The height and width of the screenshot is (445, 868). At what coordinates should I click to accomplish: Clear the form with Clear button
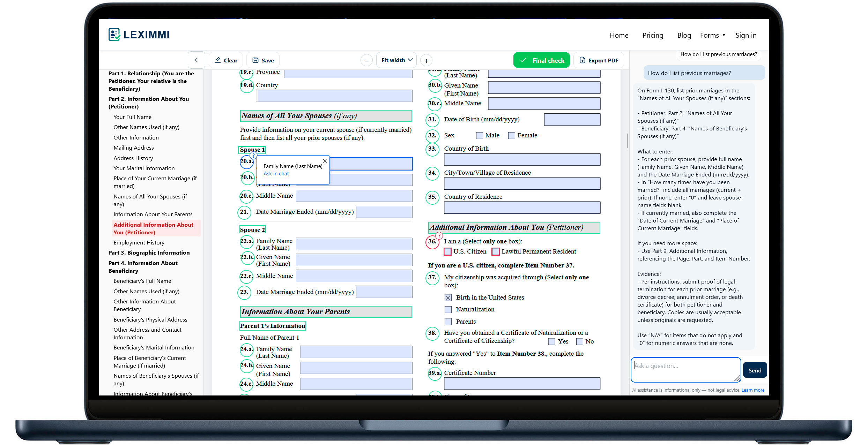tap(226, 60)
